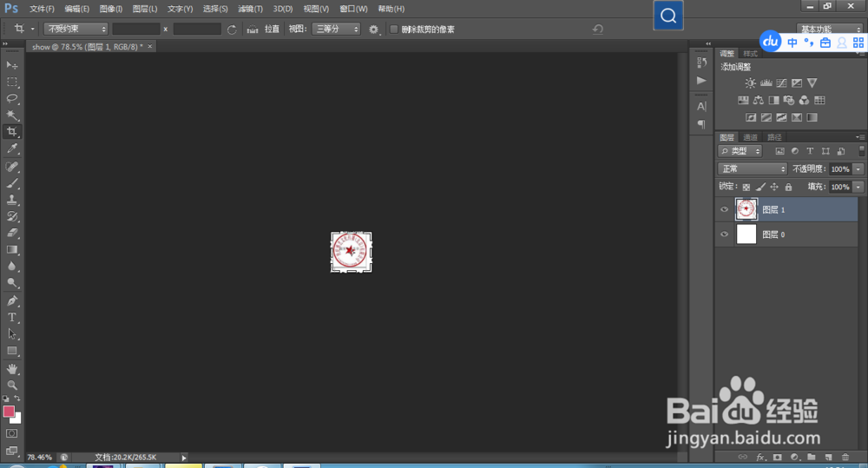Open the 图像(I) menu

coord(111,9)
